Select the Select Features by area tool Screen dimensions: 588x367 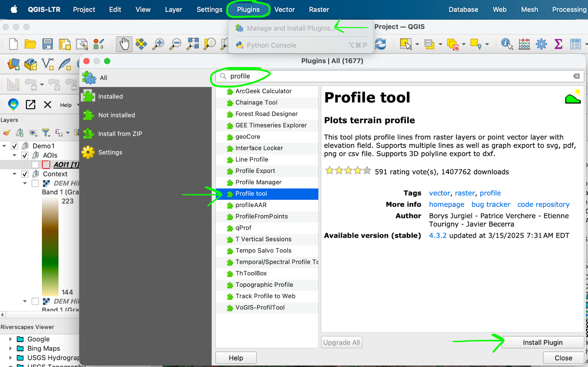click(406, 44)
